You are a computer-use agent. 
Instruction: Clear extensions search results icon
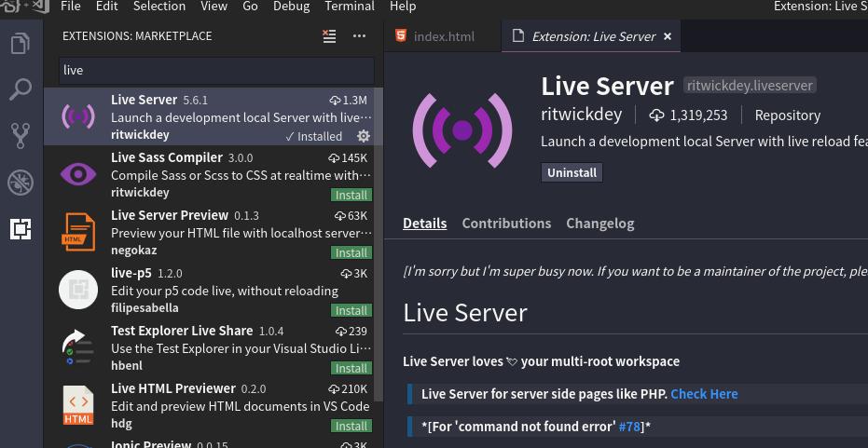tap(329, 36)
